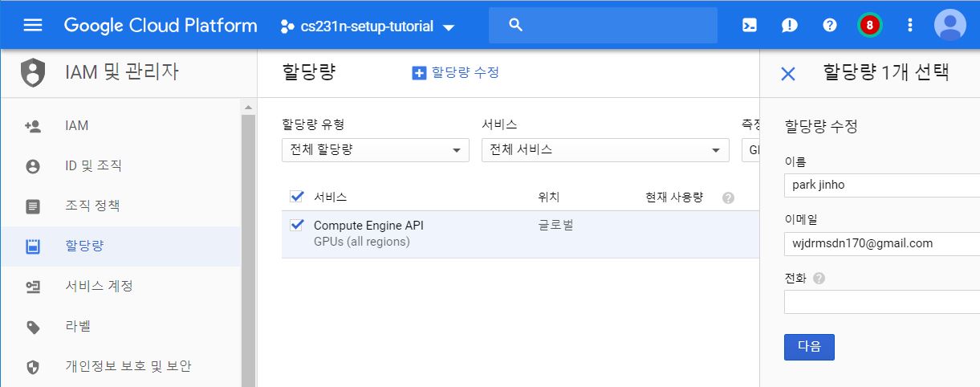This screenshot has width=980, height=387.
Task: Expand the 전체 할당량 quota type dropdown
Action: (x=375, y=149)
